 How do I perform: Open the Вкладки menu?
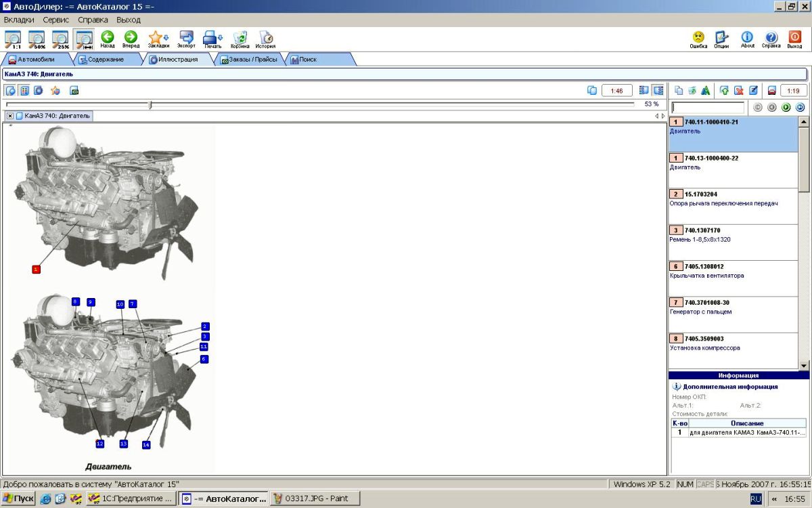point(19,20)
